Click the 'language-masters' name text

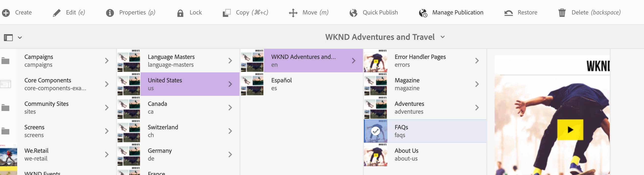click(171, 65)
